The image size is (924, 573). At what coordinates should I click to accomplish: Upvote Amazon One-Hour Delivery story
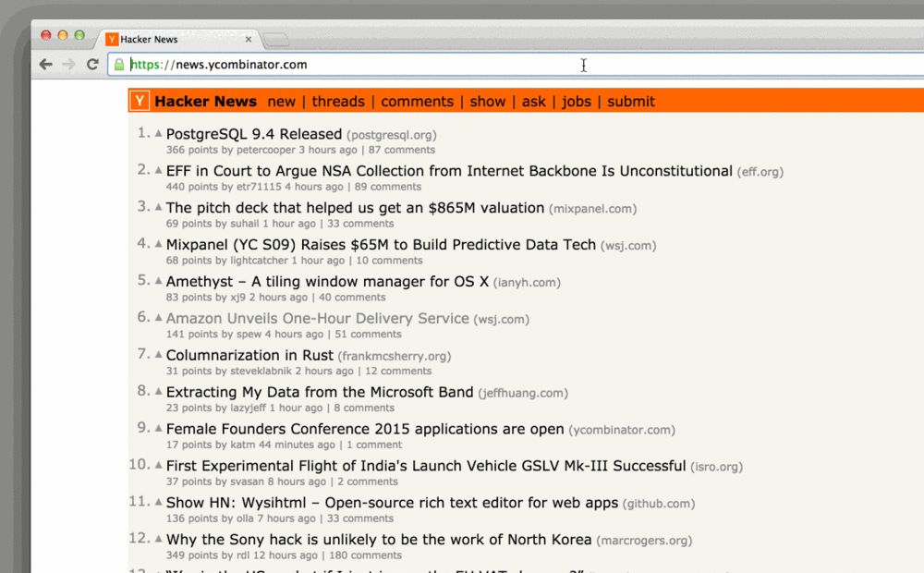point(158,318)
